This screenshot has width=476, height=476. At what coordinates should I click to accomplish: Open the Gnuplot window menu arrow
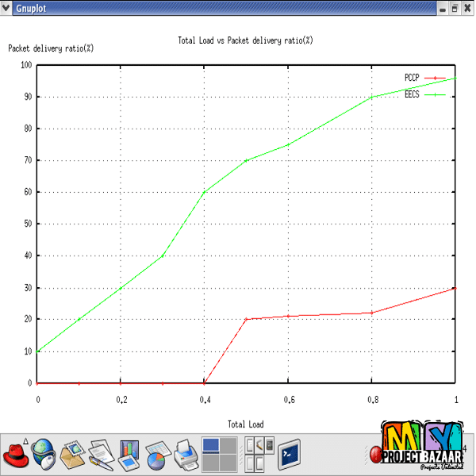point(6,8)
